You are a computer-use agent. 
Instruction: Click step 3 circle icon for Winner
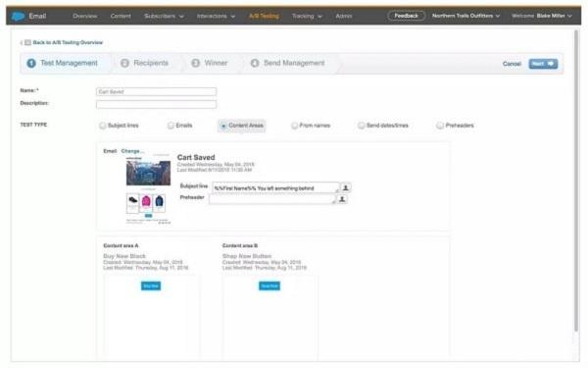(x=195, y=63)
